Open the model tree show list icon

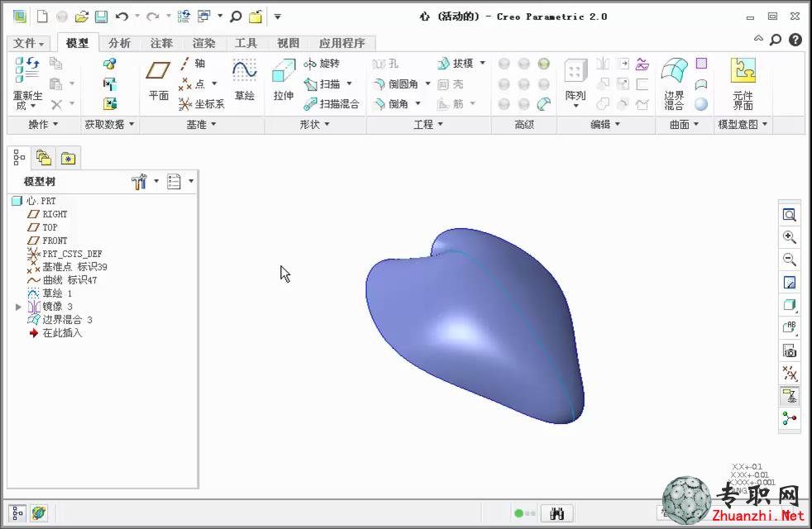click(x=174, y=181)
